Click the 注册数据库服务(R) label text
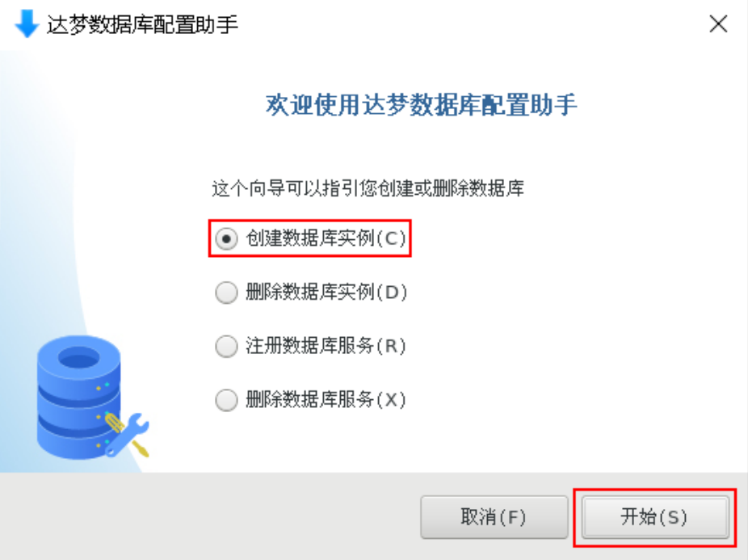748x560 pixels. click(x=326, y=346)
